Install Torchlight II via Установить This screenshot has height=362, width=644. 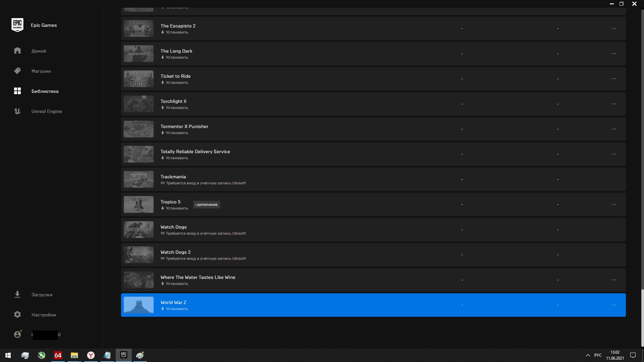174,108
